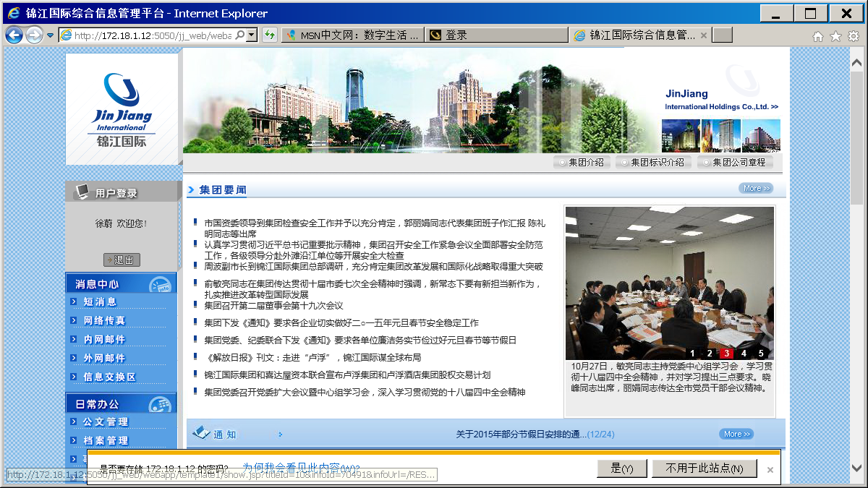This screenshot has height=488, width=868.
Task: Open 信息交换区 menu item
Action: click(109, 377)
